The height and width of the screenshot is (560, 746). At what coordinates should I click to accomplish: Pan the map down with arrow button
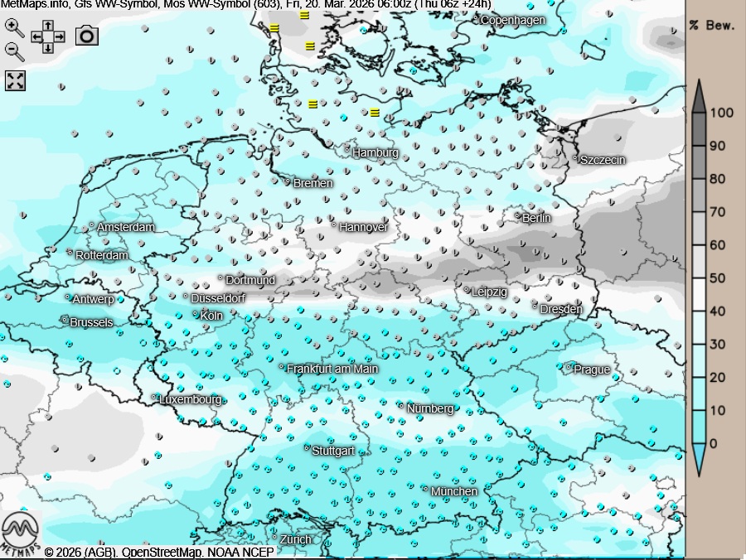(48, 48)
